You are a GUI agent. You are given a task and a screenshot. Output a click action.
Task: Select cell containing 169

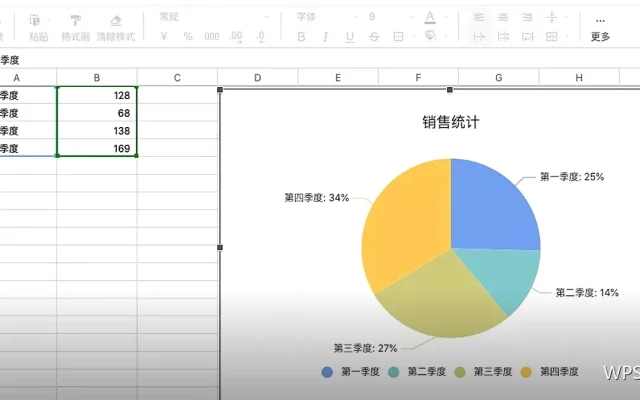97,148
